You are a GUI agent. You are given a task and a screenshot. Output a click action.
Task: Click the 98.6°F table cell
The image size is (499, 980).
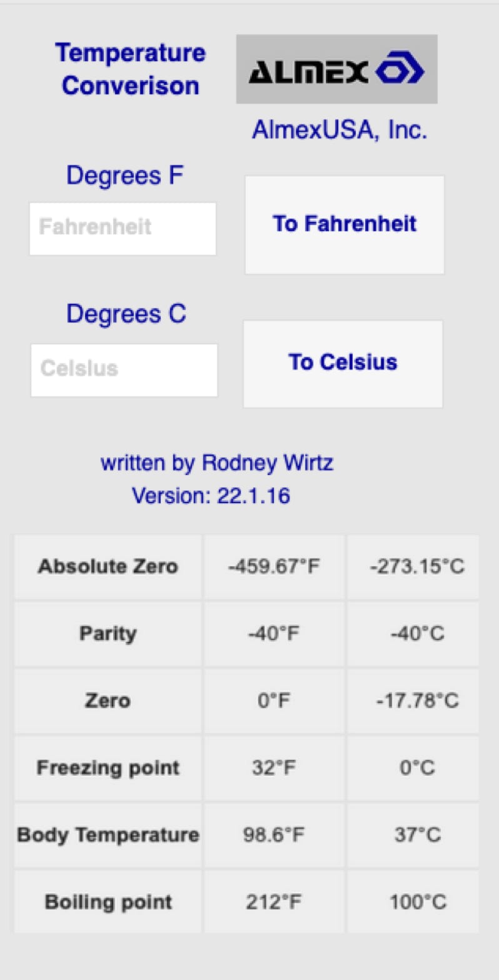tap(274, 835)
